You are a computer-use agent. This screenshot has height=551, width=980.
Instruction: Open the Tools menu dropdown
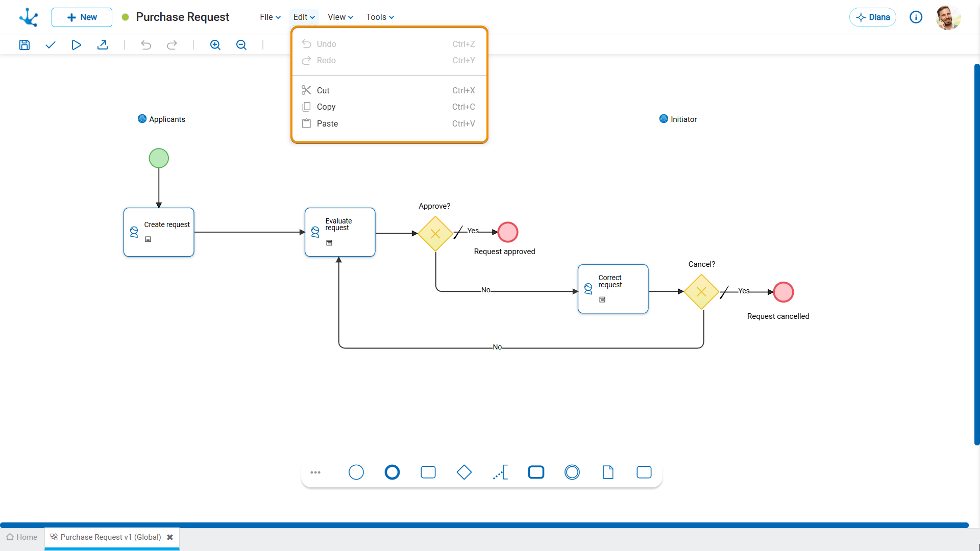(x=380, y=17)
